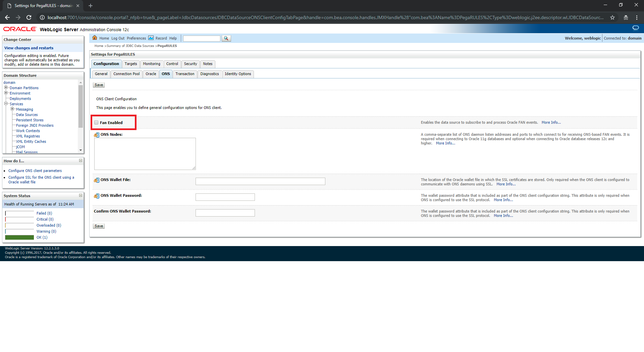This screenshot has width=644, height=352.
Task: Reload the page with browser refresh icon
Action: click(29, 17)
